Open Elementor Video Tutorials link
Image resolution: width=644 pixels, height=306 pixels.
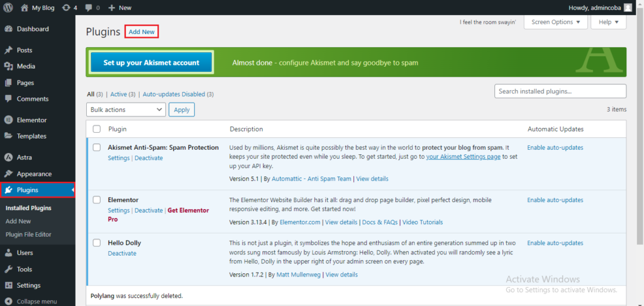pos(423,222)
